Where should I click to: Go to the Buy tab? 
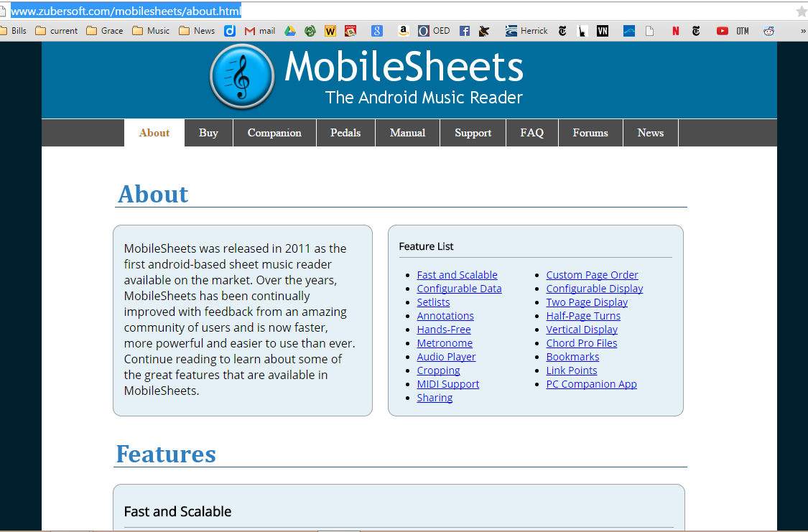(209, 133)
